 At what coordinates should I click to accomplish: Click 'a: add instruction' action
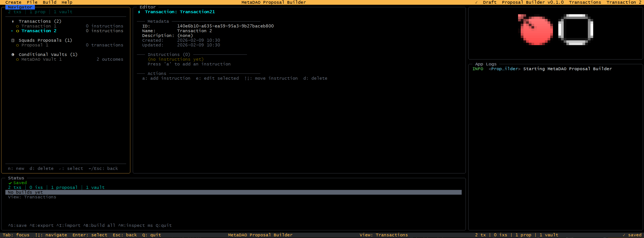[166, 78]
